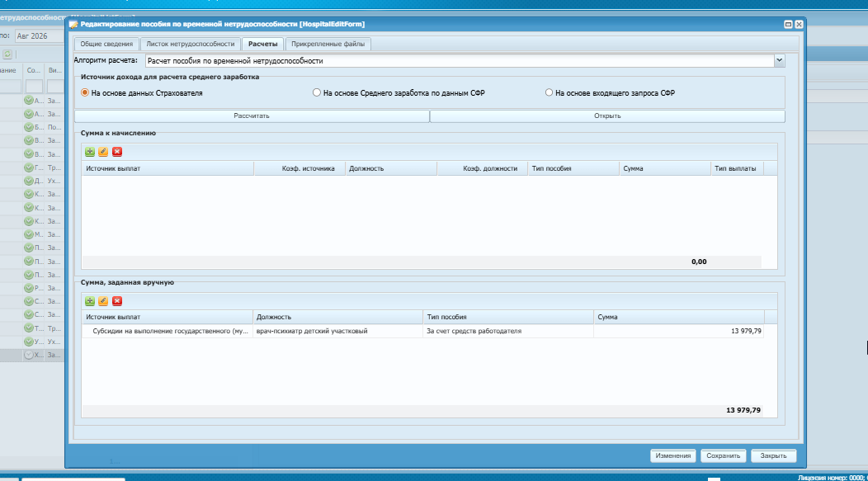Click Источник выплат header in manual sum table
This screenshot has height=481, width=868.
pyautogui.click(x=167, y=317)
